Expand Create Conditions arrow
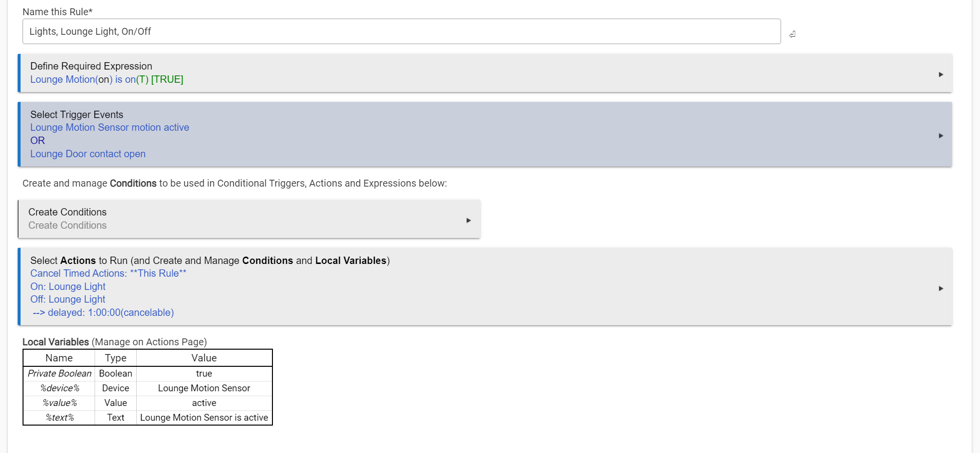Screen dimensions: 980x453 tap(468, 220)
